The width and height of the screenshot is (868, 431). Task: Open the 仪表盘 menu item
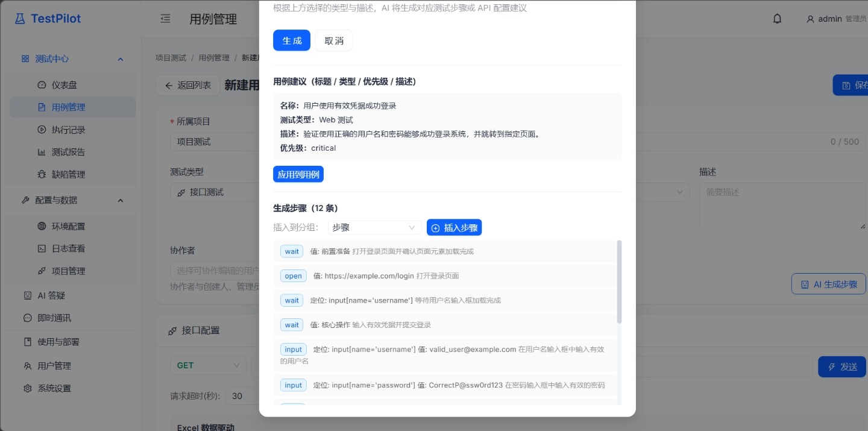coord(72,85)
